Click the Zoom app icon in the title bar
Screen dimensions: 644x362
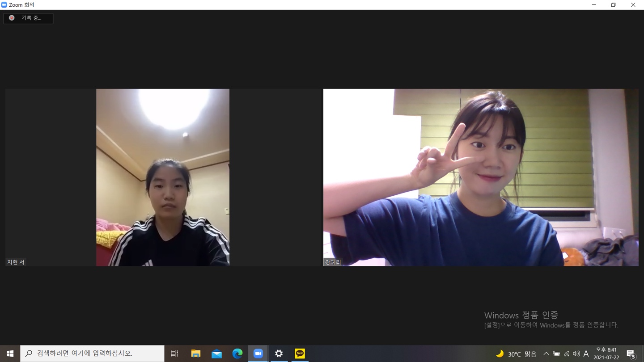4,5
